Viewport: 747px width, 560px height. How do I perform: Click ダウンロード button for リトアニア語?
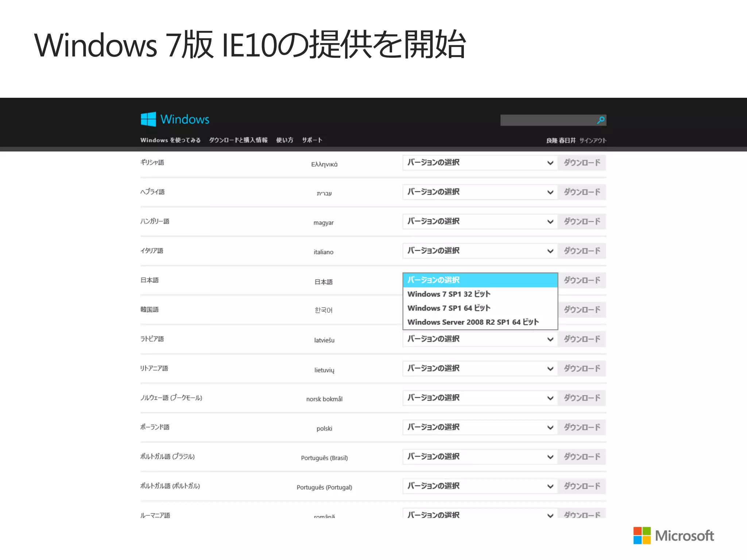582,369
